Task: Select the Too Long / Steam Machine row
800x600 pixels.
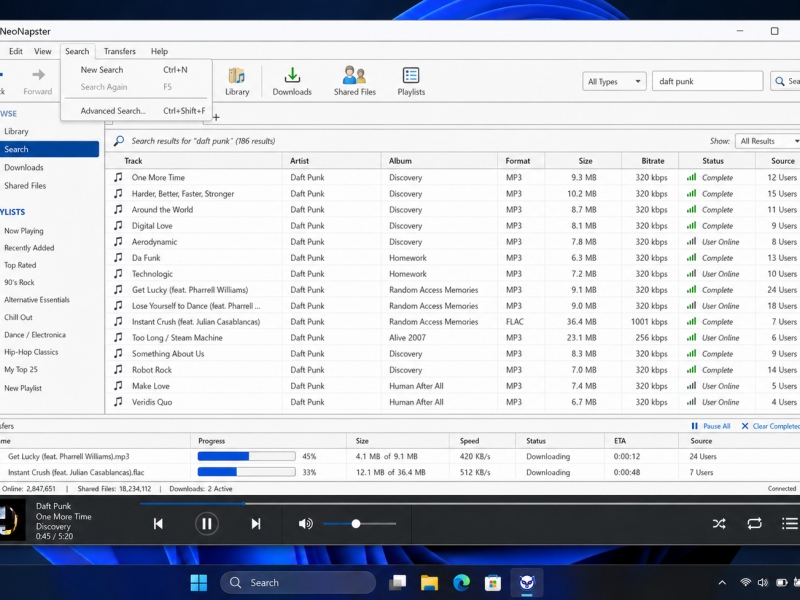Action: pyautogui.click(x=453, y=337)
